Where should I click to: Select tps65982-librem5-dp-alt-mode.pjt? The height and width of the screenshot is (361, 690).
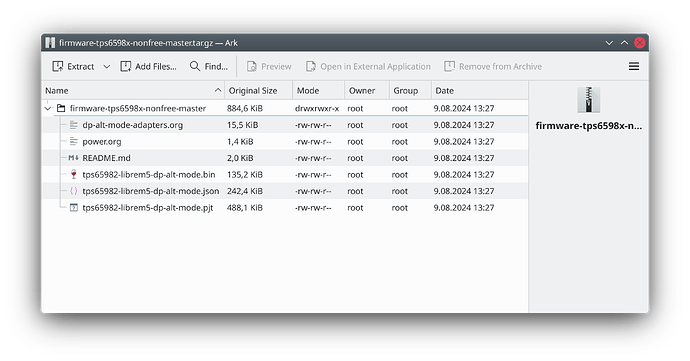148,208
